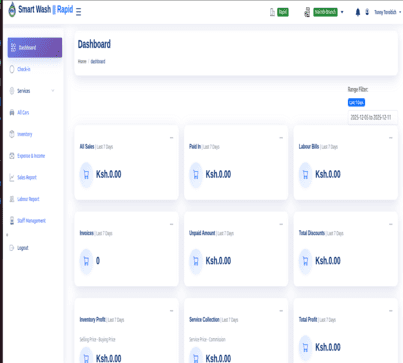Open notifications with the bell icon
The height and width of the screenshot is (363, 403).
(x=358, y=12)
